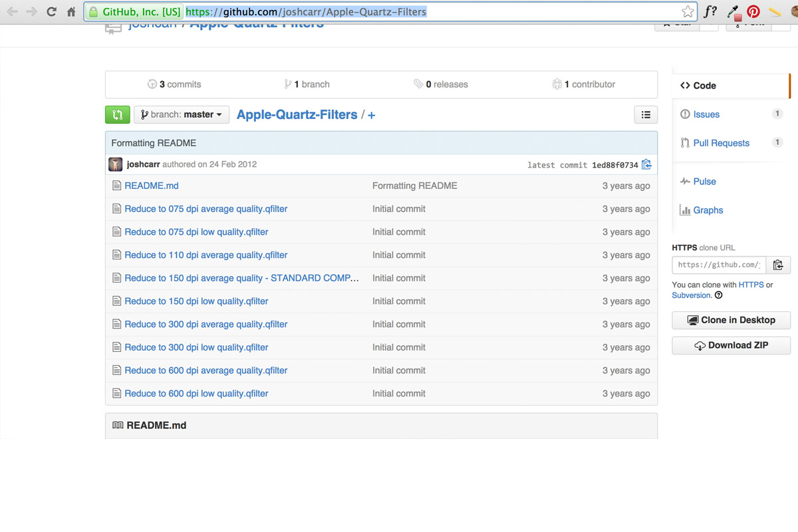
Task: Open Reduce to 150 dpi average quality STANDARD file
Action: coord(242,278)
